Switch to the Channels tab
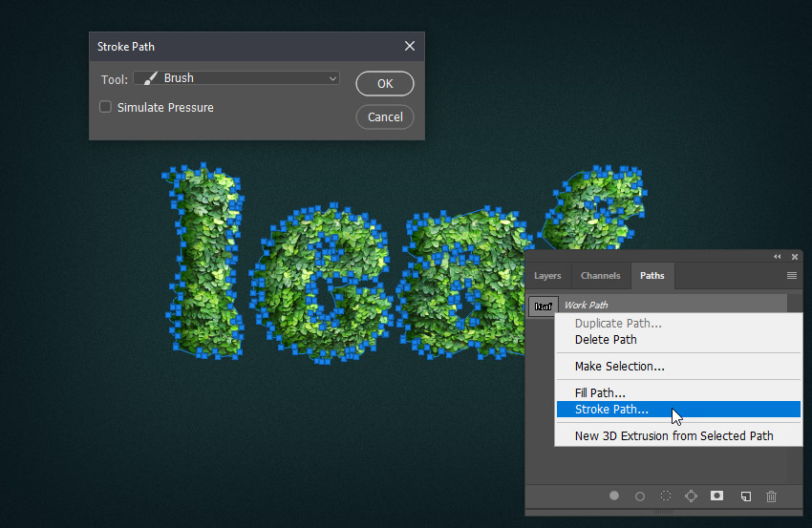812x528 pixels. [x=600, y=275]
